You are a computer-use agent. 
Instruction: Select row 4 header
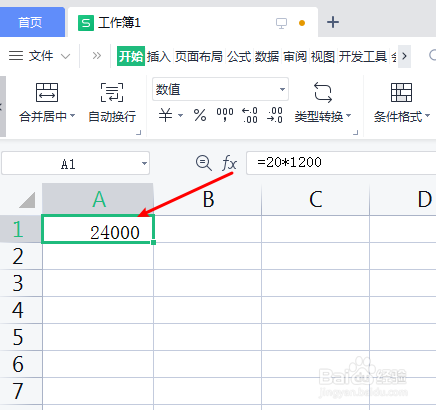click(x=21, y=310)
